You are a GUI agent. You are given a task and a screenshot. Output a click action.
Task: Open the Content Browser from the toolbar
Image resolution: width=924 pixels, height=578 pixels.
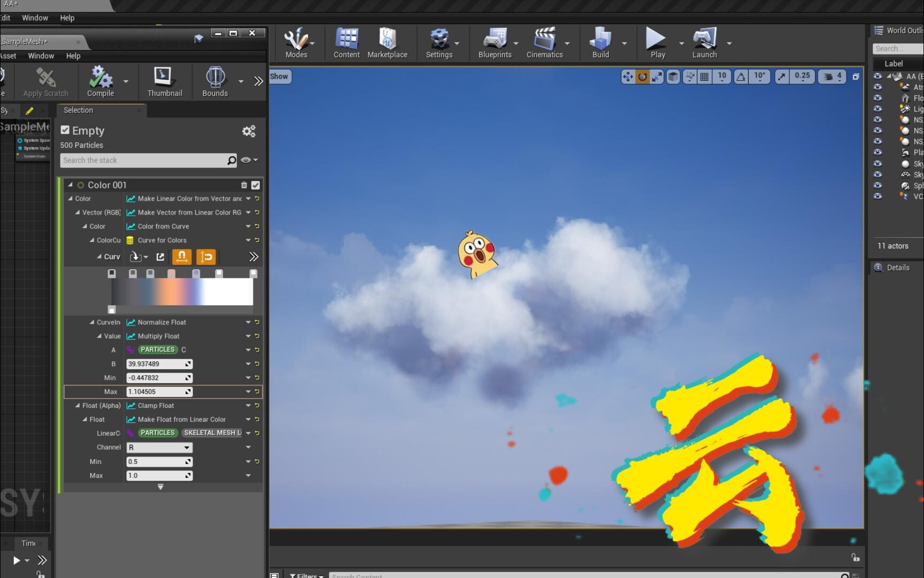346,43
